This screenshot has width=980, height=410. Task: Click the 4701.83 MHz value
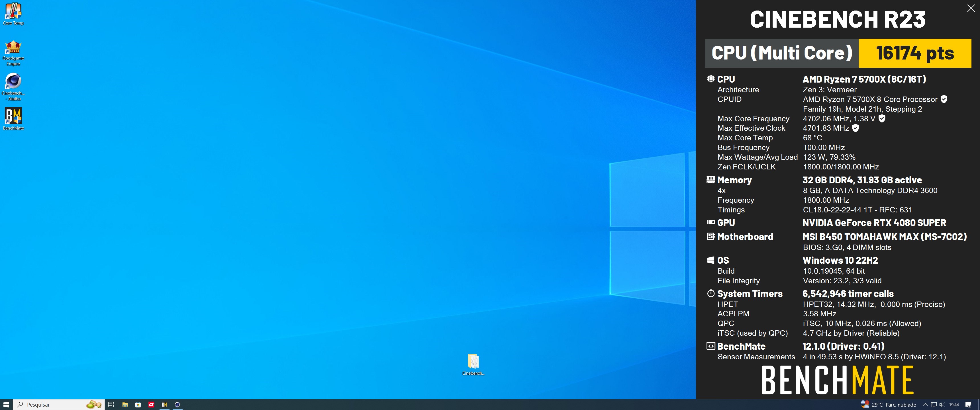(x=826, y=128)
